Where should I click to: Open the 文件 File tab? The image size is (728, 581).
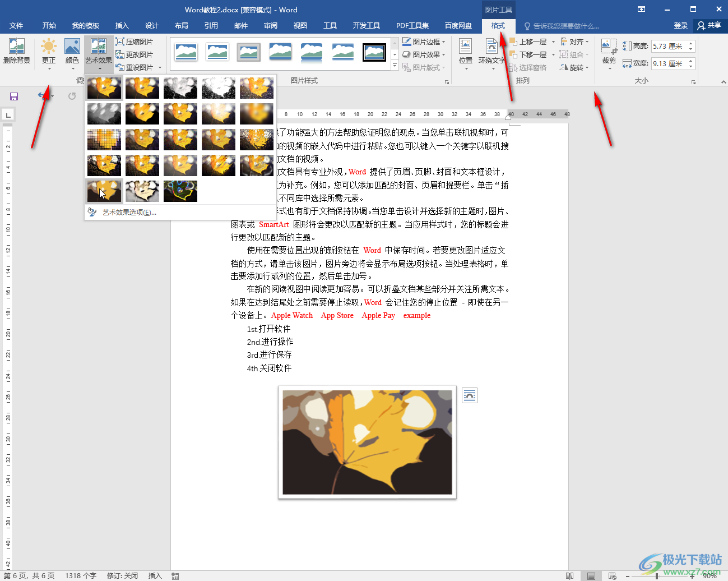16,26
